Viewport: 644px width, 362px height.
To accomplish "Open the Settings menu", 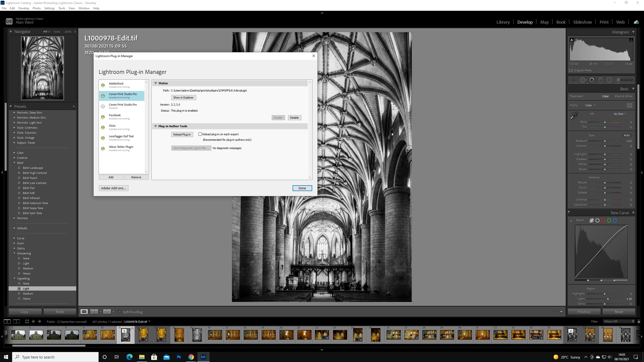I will pyautogui.click(x=49, y=8).
